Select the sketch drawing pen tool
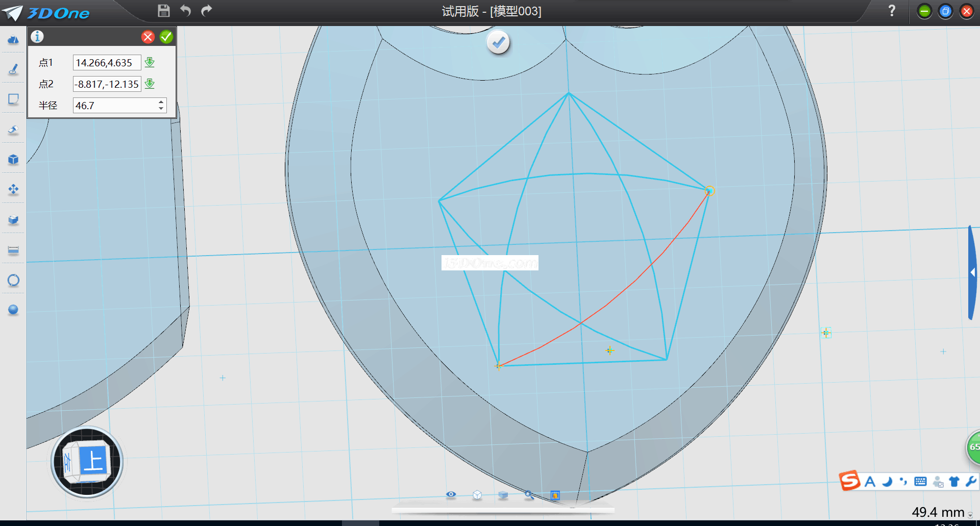Screen dimensions: 980x526 point(13,69)
